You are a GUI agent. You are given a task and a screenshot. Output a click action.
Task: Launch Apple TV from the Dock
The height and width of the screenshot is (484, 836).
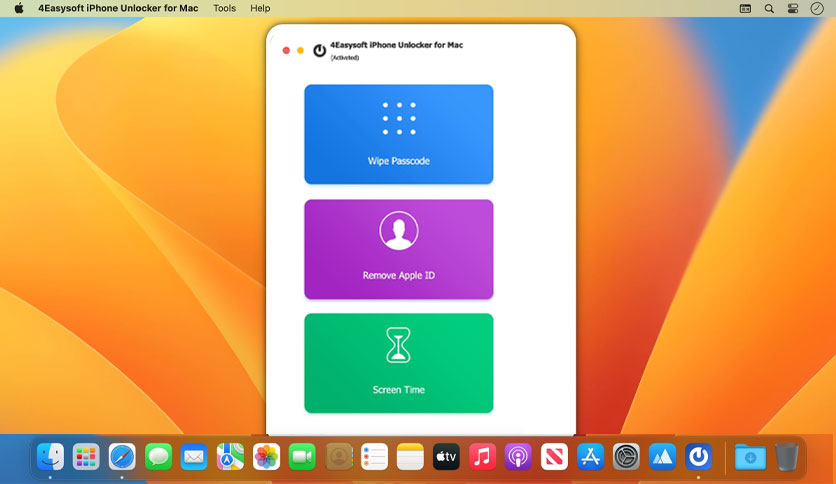click(446, 457)
